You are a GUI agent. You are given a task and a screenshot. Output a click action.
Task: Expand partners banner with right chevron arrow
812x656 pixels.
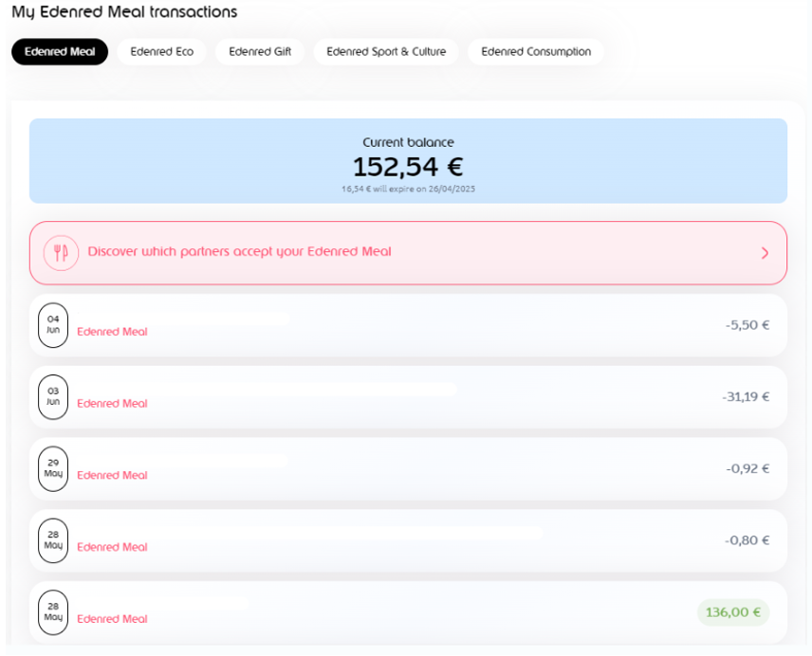pos(765,253)
